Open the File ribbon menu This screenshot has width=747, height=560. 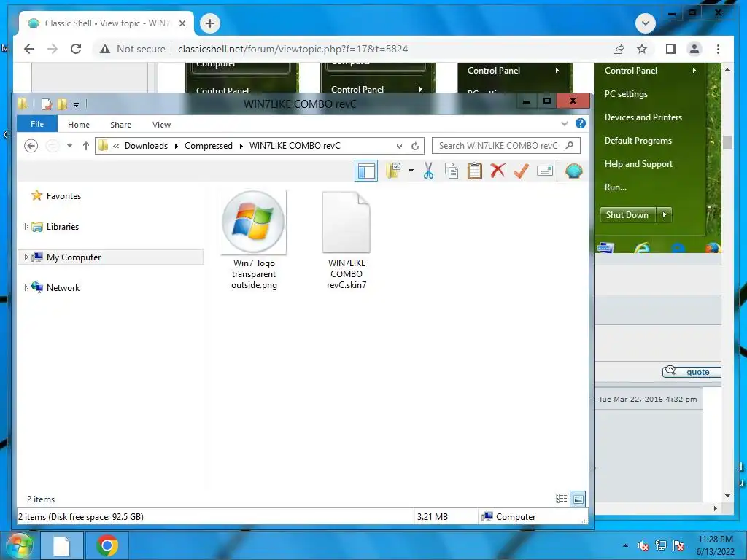[x=37, y=124]
